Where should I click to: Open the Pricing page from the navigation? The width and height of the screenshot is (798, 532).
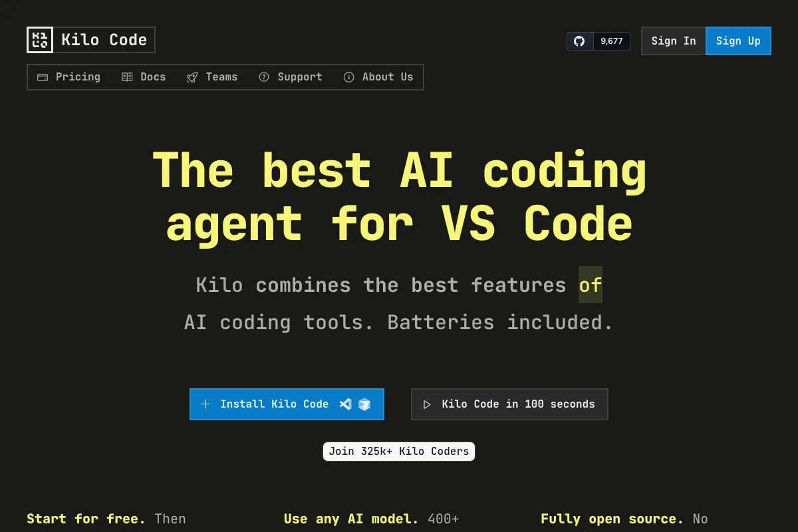(78, 77)
